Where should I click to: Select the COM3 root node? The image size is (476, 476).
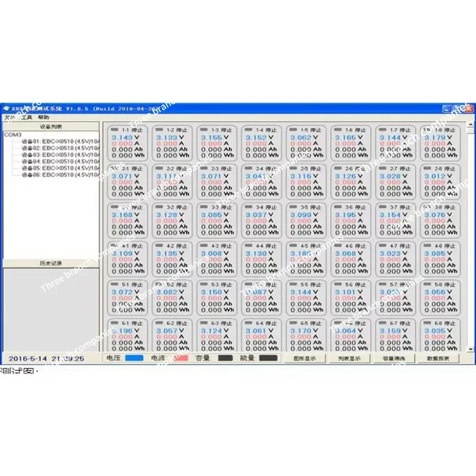point(12,134)
